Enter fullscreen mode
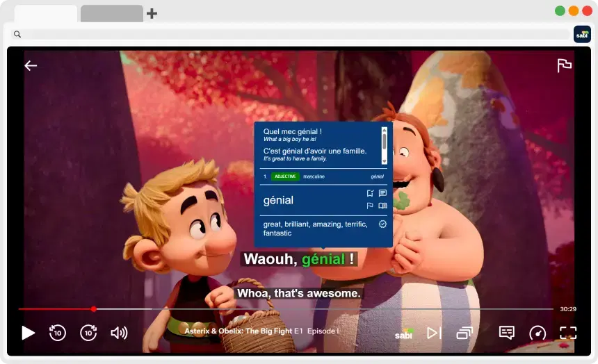The width and height of the screenshot is (598, 364). tap(568, 333)
